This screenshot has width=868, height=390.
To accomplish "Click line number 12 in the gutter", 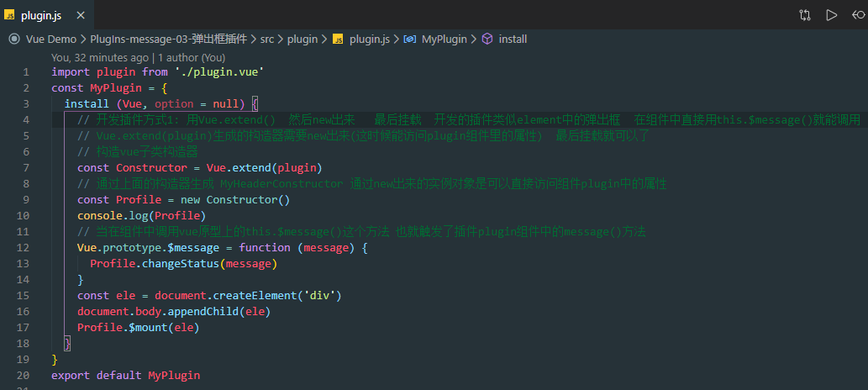I will pos(24,248).
